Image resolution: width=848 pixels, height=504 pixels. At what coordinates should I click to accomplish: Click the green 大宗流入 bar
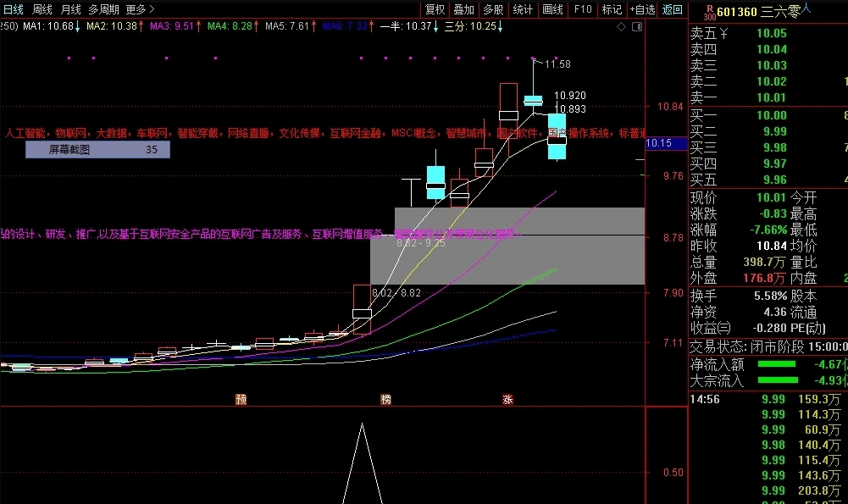[x=779, y=380]
